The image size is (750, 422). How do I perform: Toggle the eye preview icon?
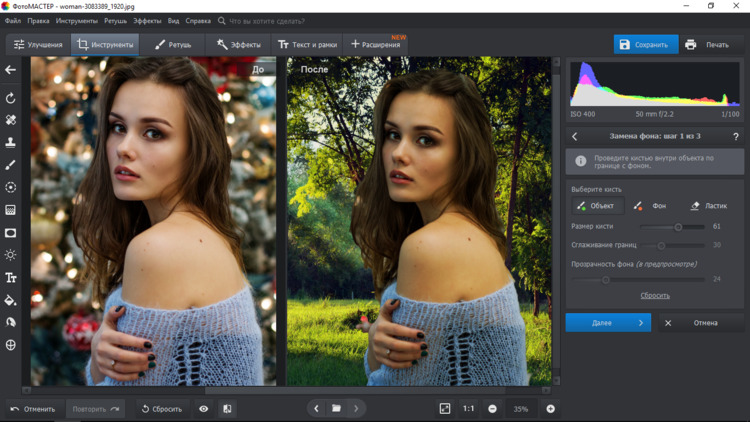(x=204, y=409)
